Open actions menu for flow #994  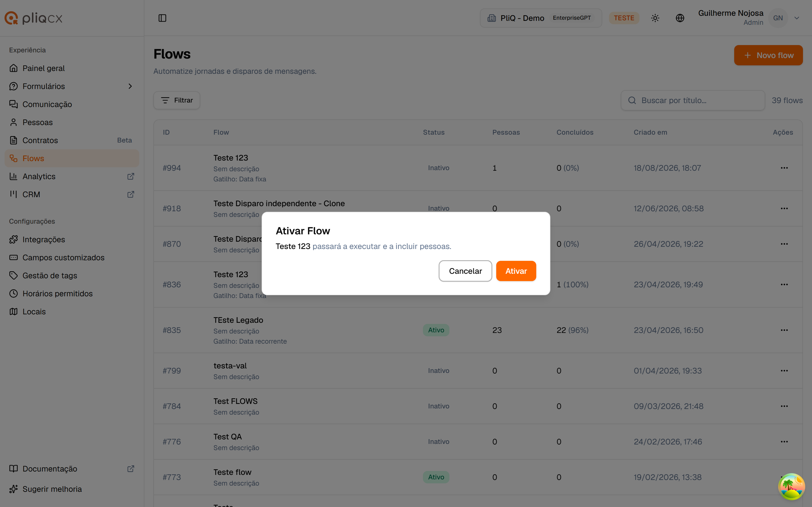pos(784,168)
